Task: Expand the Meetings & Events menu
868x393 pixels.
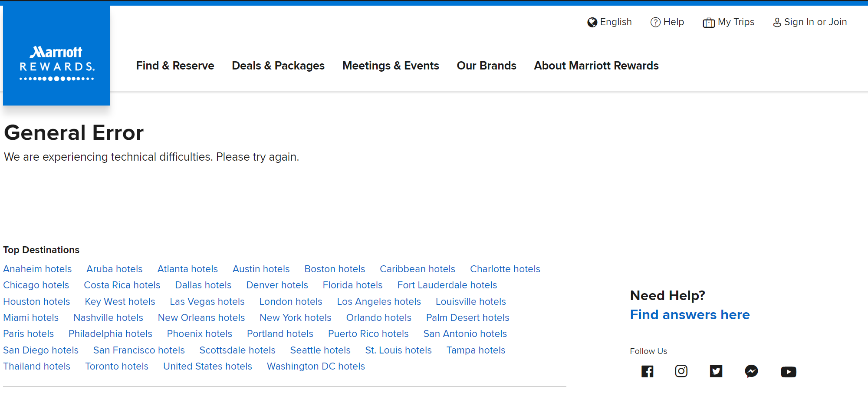Action: (390, 66)
